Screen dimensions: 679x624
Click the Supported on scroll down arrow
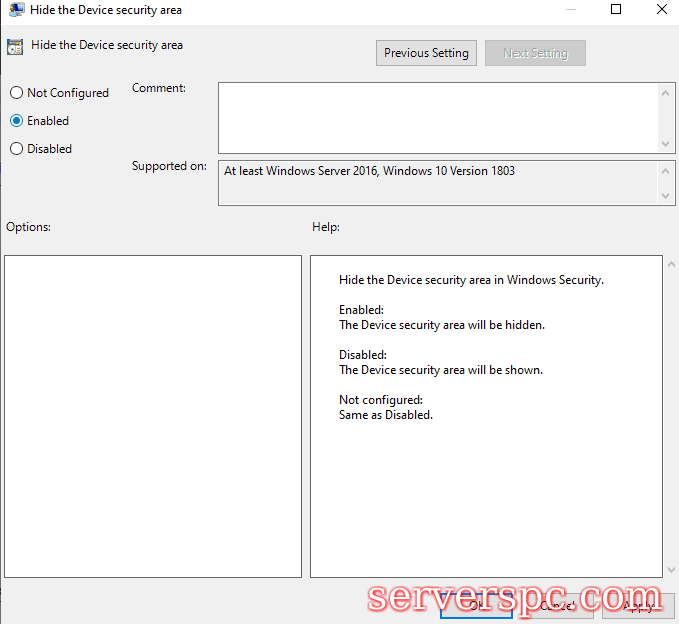point(666,196)
